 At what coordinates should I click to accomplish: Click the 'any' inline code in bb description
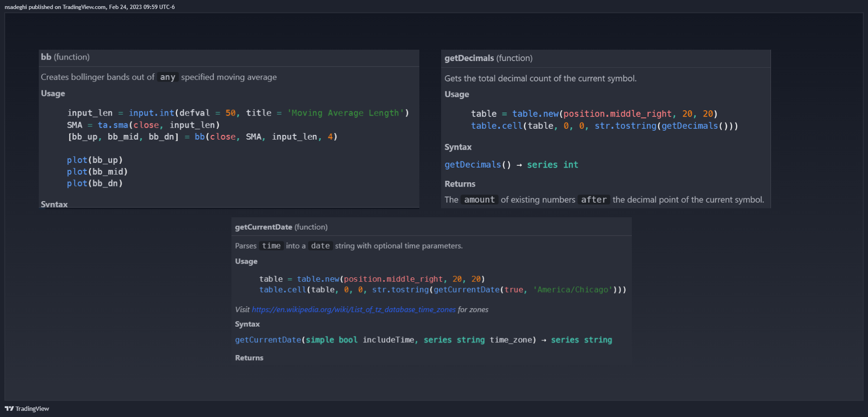pos(168,77)
